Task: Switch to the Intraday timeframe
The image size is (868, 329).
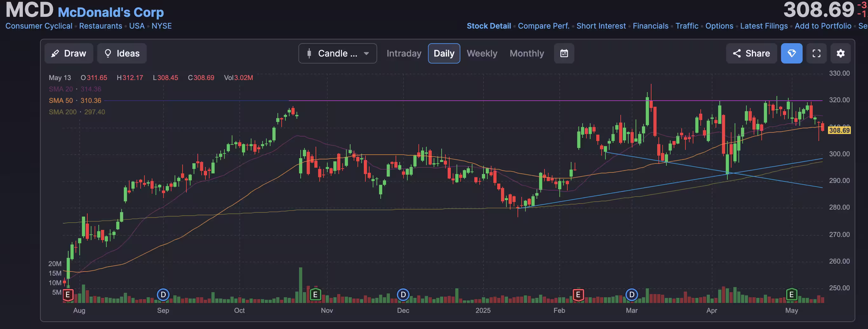Action: (x=404, y=53)
